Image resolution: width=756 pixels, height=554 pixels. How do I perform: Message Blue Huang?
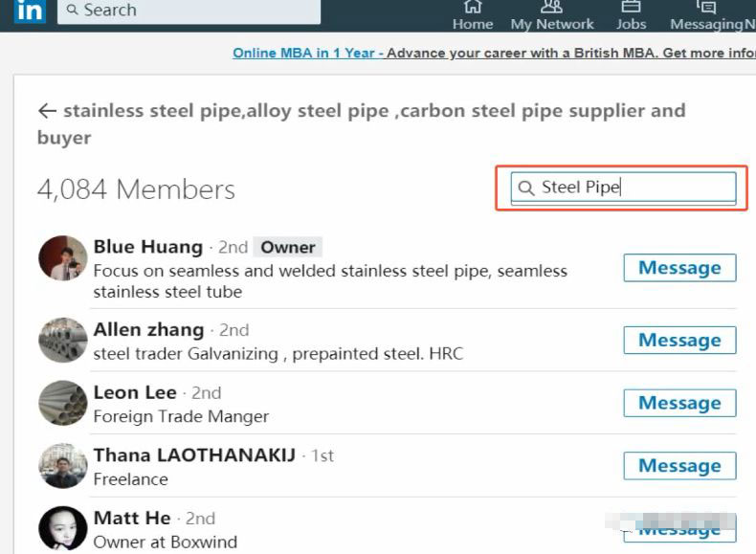pos(679,268)
